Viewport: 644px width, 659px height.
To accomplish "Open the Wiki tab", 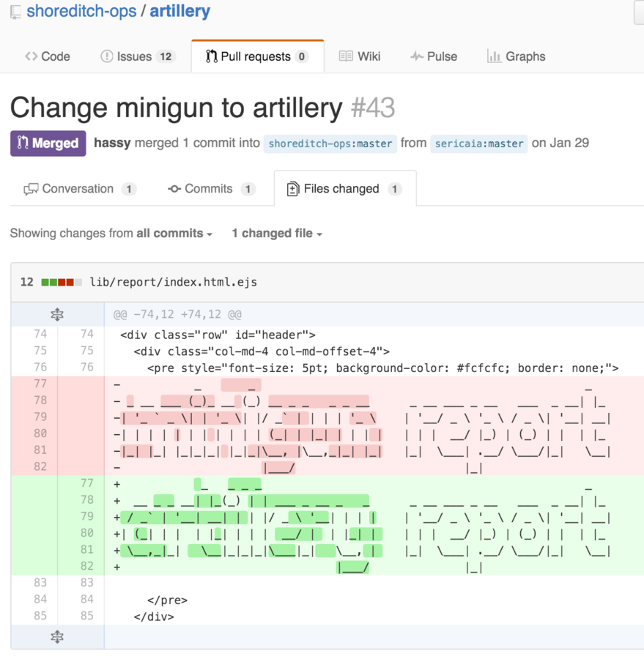I will tap(360, 56).
